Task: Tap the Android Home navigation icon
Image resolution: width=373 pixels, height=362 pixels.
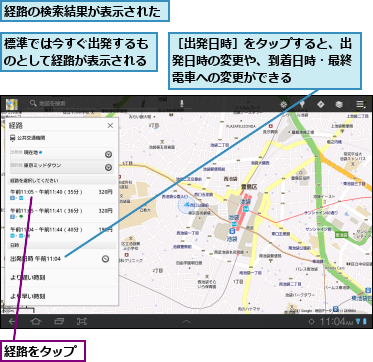Action: pos(36,321)
